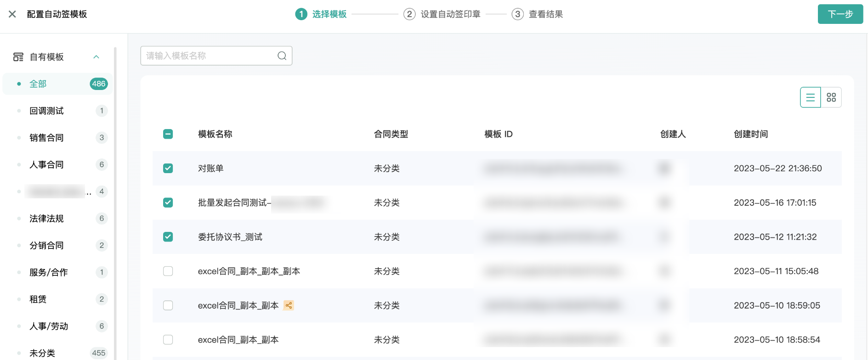The height and width of the screenshot is (360, 868).
Task: Click the date 2023-05-12 11:21:32
Action: pos(775,237)
